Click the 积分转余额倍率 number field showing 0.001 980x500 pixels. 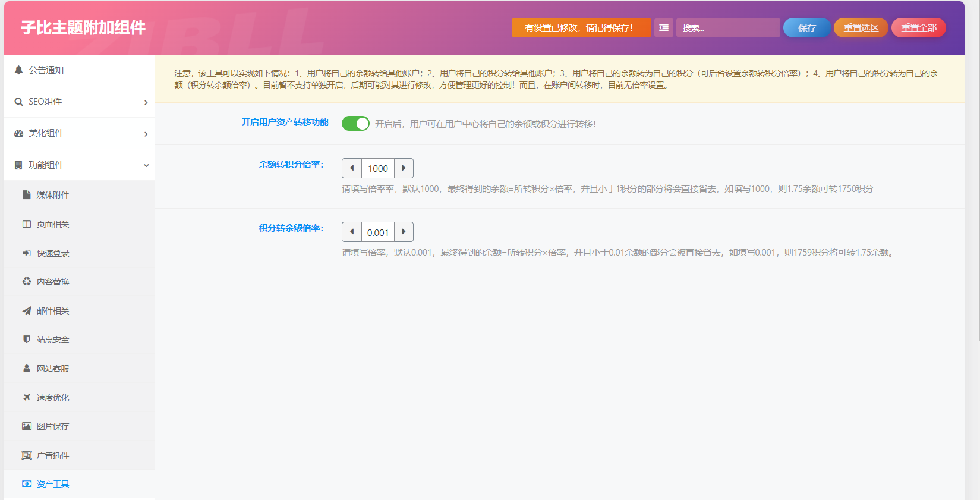pos(378,232)
